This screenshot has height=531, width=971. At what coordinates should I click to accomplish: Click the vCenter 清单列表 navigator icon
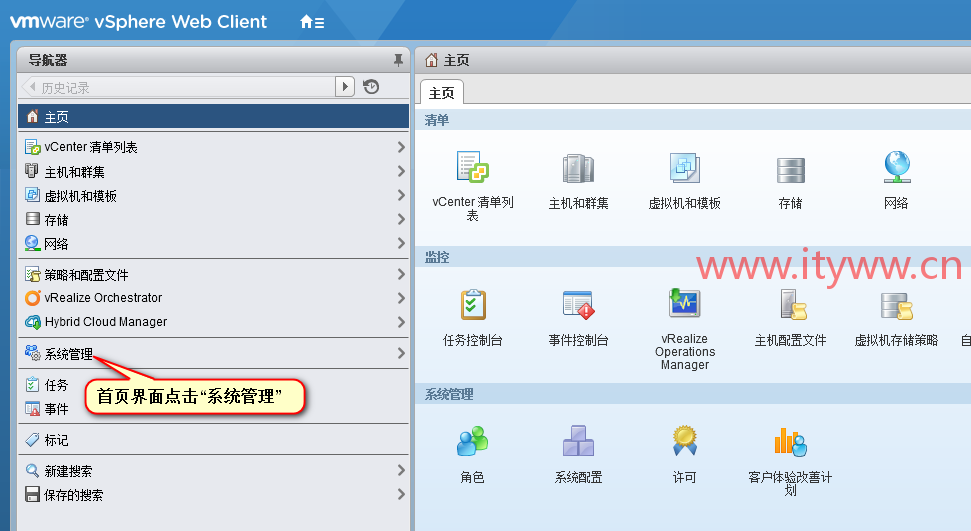click(32, 147)
